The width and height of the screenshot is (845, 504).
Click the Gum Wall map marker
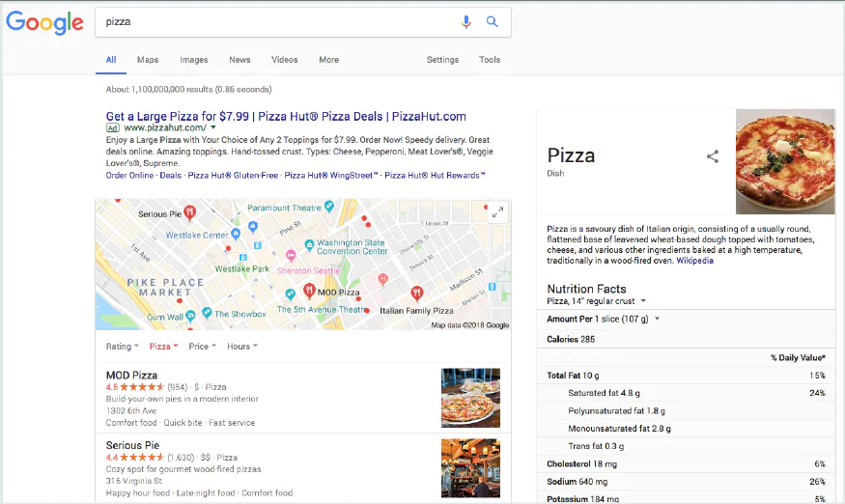190,317
